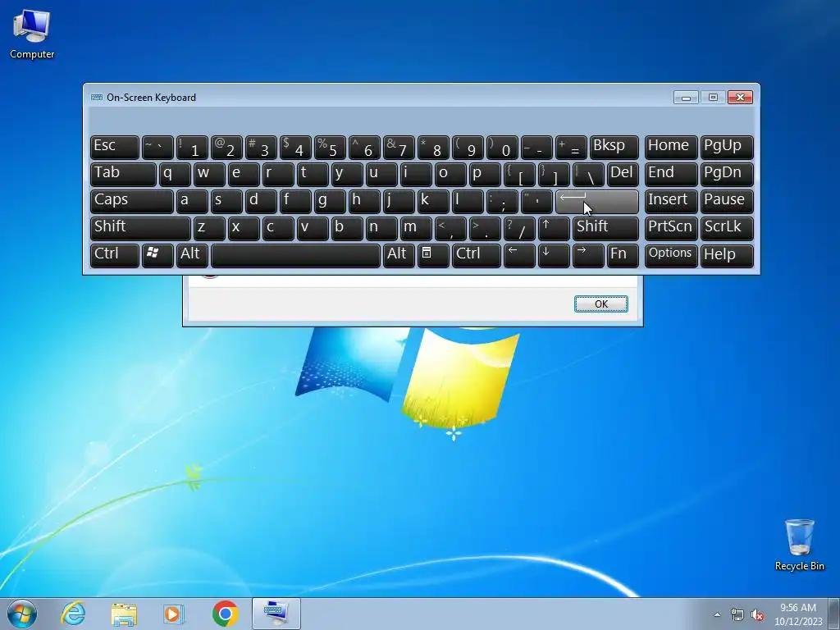This screenshot has height=630, width=840.
Task: Toggle the Fn key
Action: coord(623,254)
